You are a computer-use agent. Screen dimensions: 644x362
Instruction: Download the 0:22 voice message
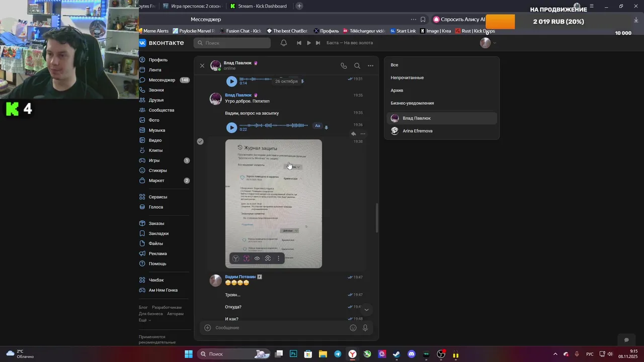(x=327, y=127)
